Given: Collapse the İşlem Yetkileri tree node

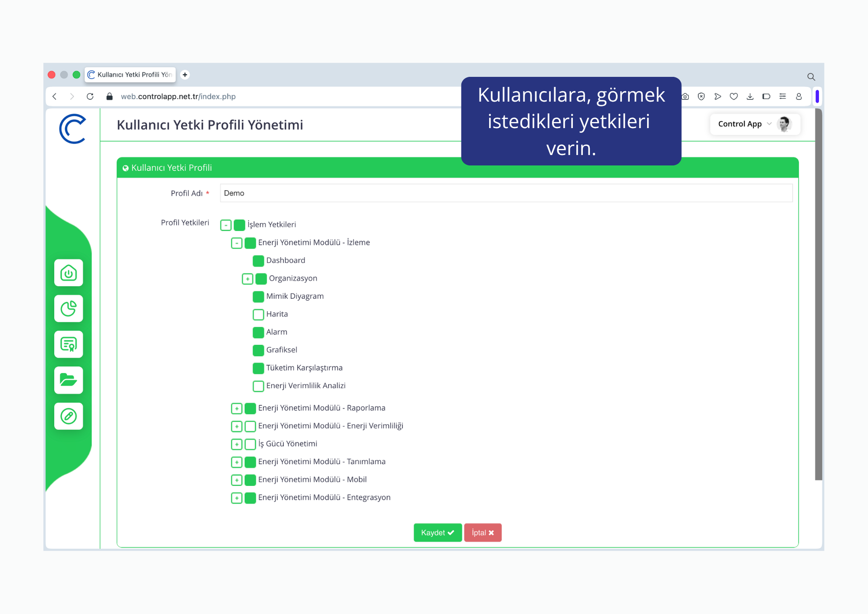Looking at the screenshot, I should tap(226, 225).
